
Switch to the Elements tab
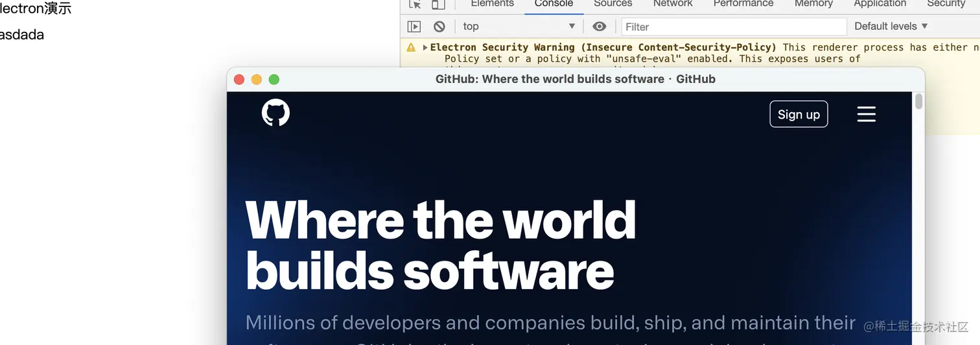click(x=493, y=4)
